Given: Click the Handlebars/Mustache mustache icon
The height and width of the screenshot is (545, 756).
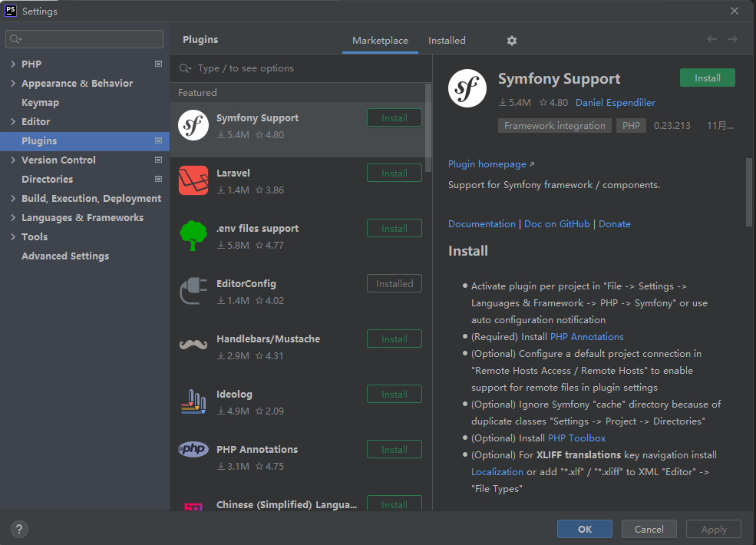Looking at the screenshot, I should [x=193, y=345].
